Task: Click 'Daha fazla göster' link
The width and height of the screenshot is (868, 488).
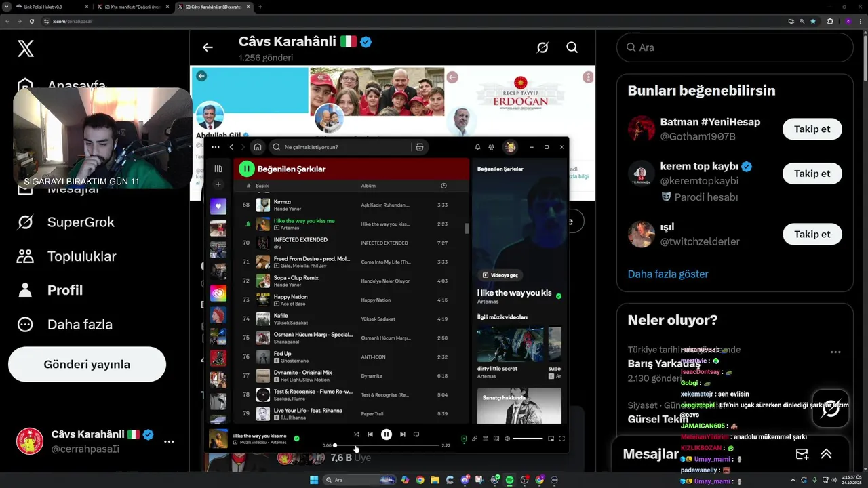Action: pyautogui.click(x=668, y=274)
